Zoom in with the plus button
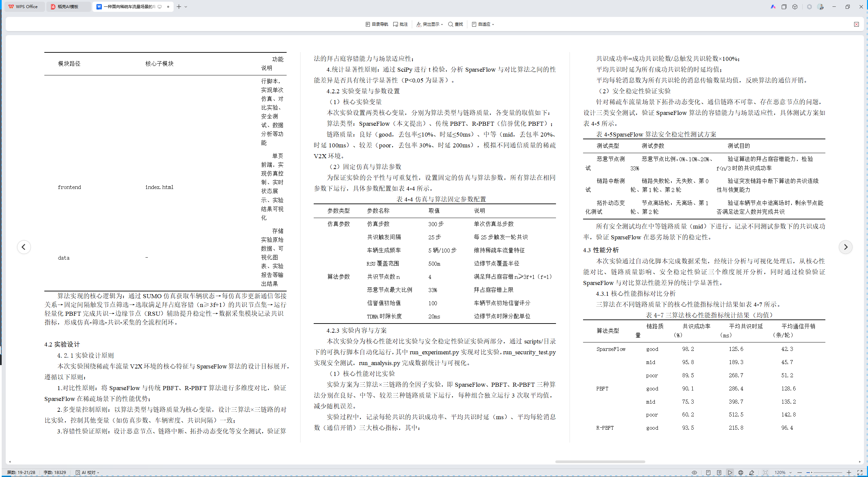This screenshot has height=477, width=868. [x=849, y=473]
